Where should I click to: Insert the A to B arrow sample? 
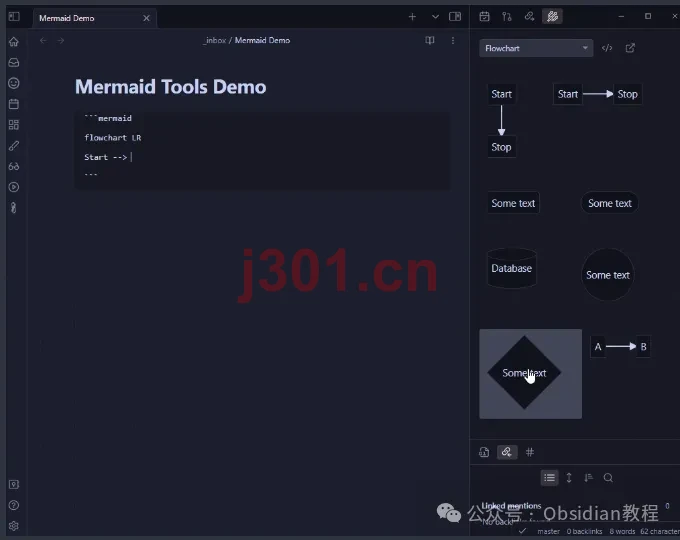(621, 347)
